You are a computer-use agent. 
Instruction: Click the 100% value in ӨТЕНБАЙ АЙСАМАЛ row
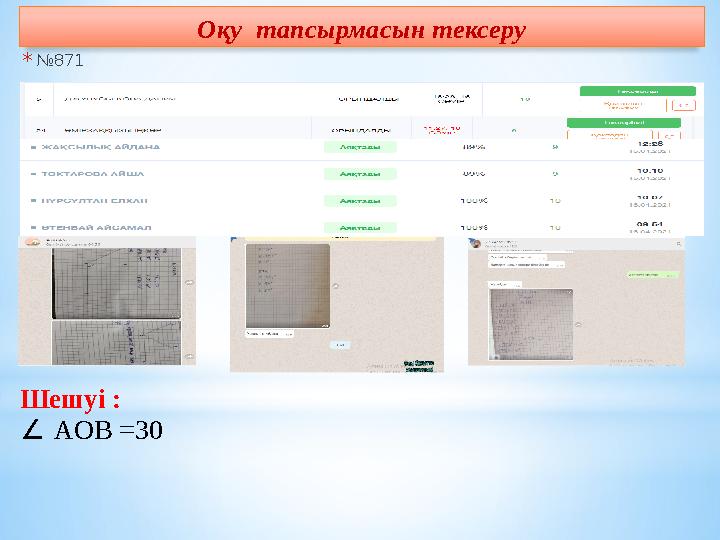[474, 227]
